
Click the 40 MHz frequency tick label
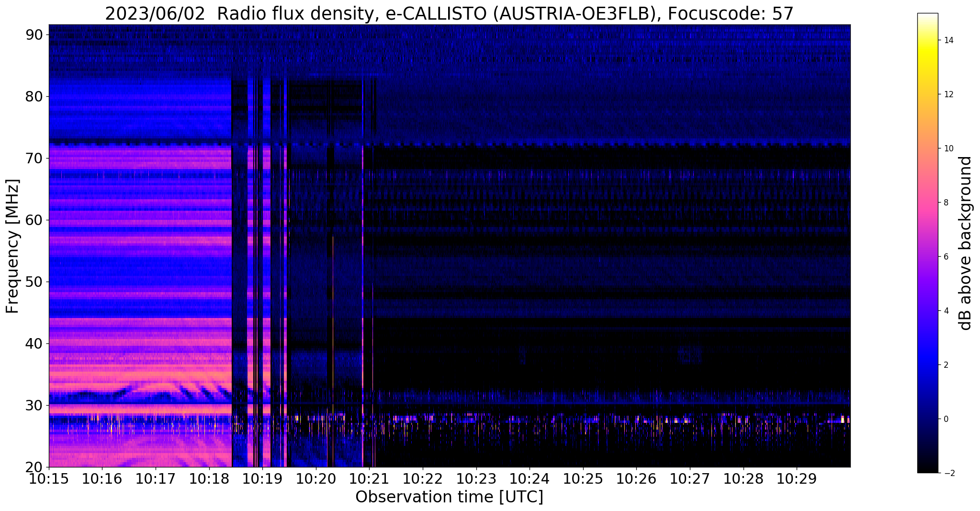34,343
